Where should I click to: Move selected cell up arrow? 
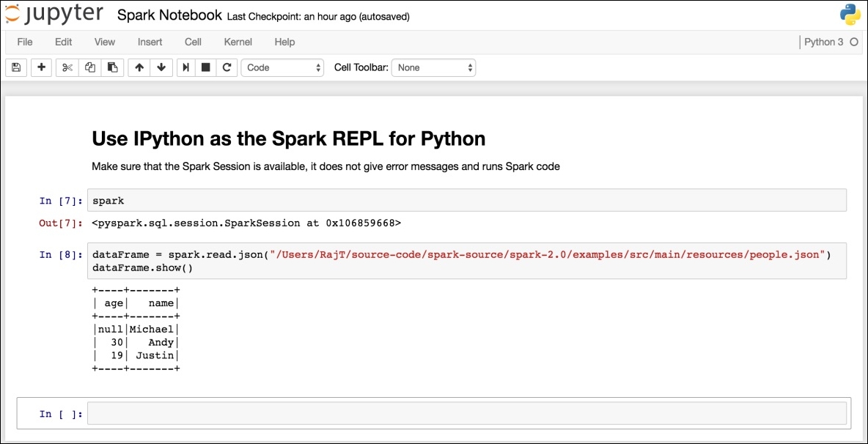139,67
